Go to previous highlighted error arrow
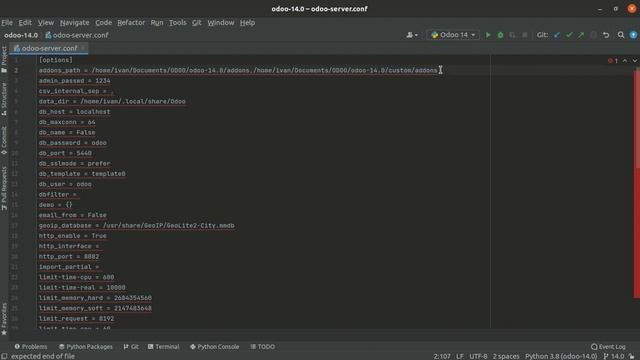Viewport: 640px width, 360px height. pos(625,61)
